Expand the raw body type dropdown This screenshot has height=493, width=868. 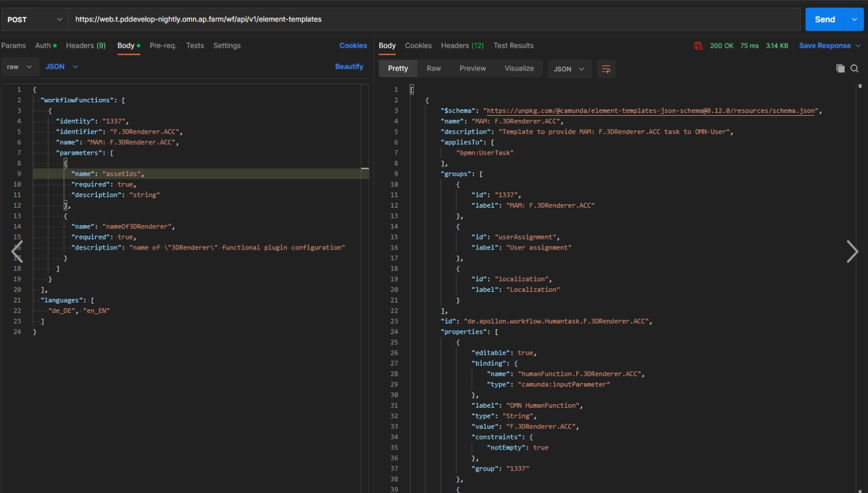[x=19, y=67]
